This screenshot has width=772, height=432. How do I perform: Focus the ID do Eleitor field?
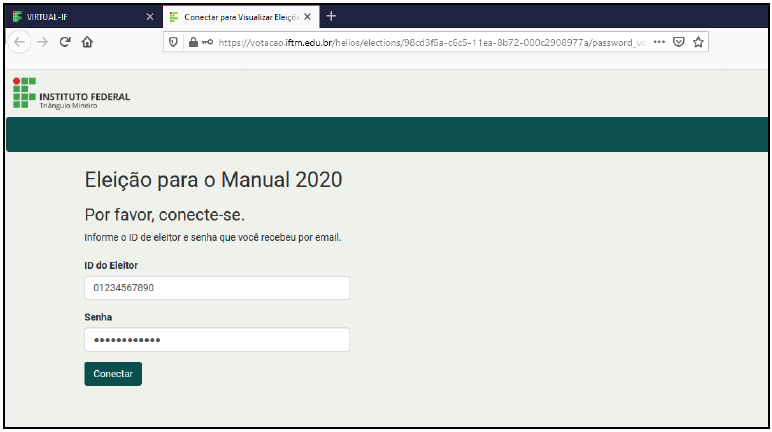[x=217, y=288]
